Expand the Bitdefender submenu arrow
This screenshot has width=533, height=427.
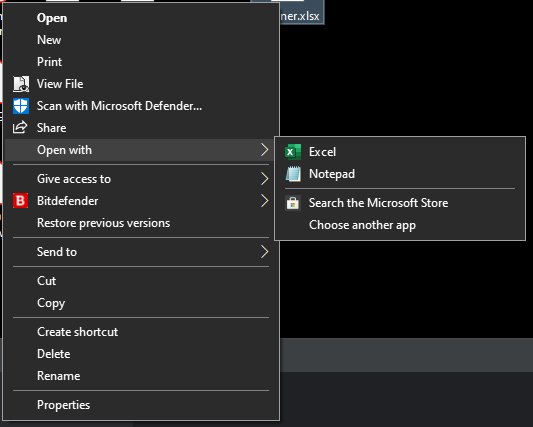[x=264, y=201]
